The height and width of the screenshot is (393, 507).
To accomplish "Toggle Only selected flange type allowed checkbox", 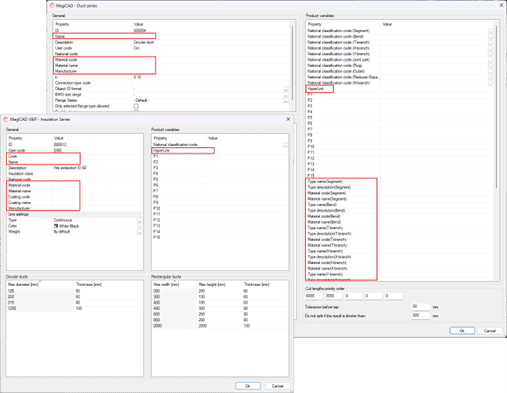I will tap(136, 106).
